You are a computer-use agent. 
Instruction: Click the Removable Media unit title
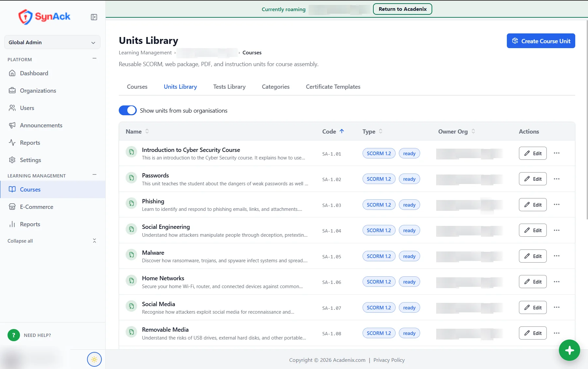click(x=165, y=330)
